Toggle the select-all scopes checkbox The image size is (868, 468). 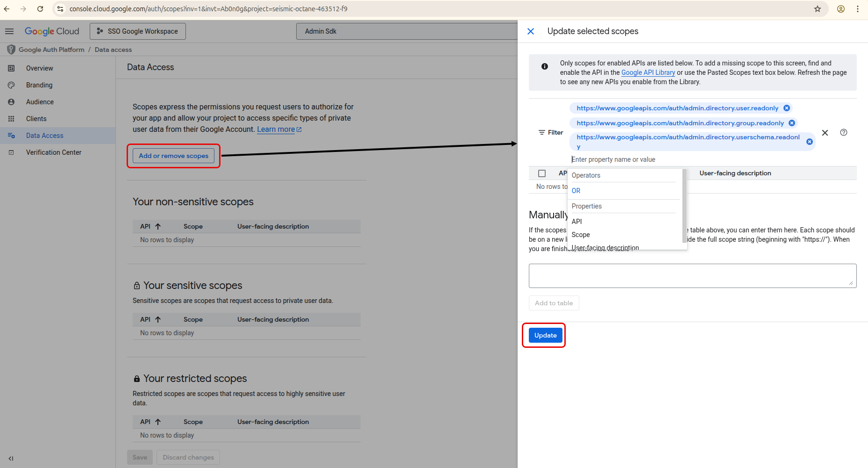pyautogui.click(x=542, y=173)
